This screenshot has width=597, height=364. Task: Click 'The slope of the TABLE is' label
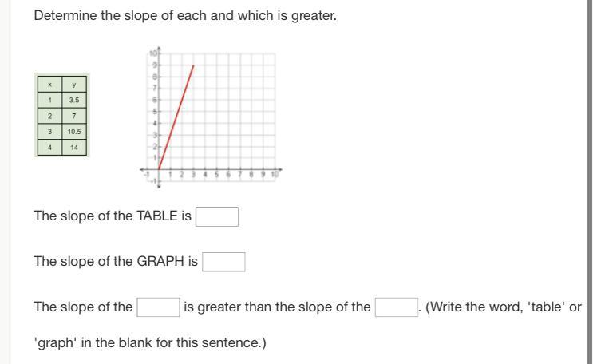point(113,216)
